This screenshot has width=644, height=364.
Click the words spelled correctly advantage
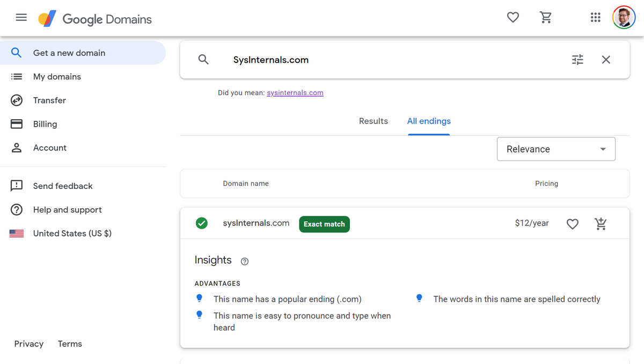coord(517,300)
